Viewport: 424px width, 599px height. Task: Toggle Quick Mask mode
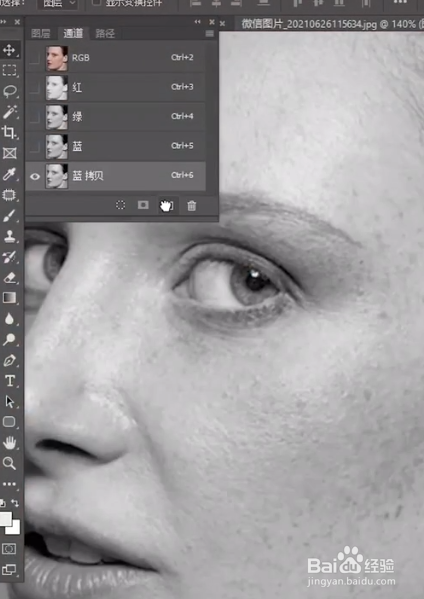pos(9,549)
